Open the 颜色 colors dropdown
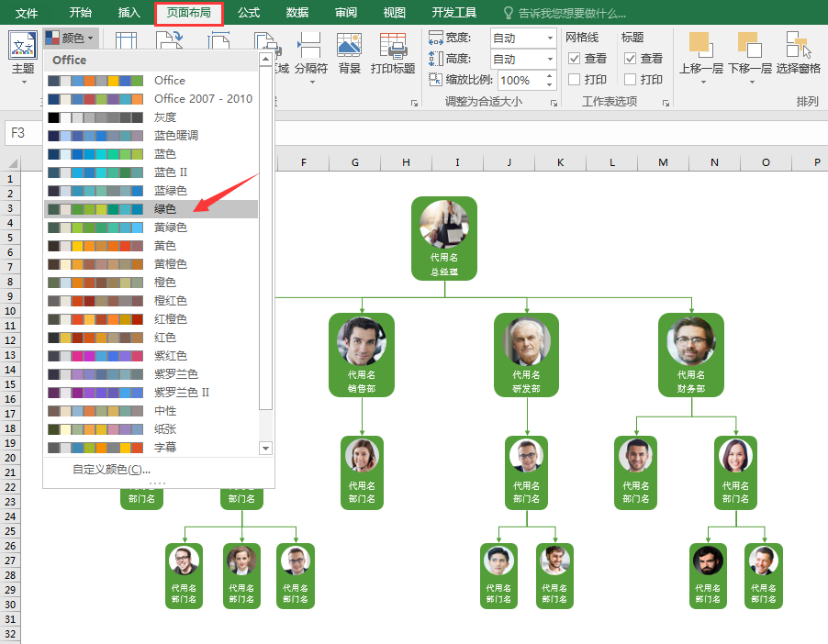The image size is (828, 644). 71,38
